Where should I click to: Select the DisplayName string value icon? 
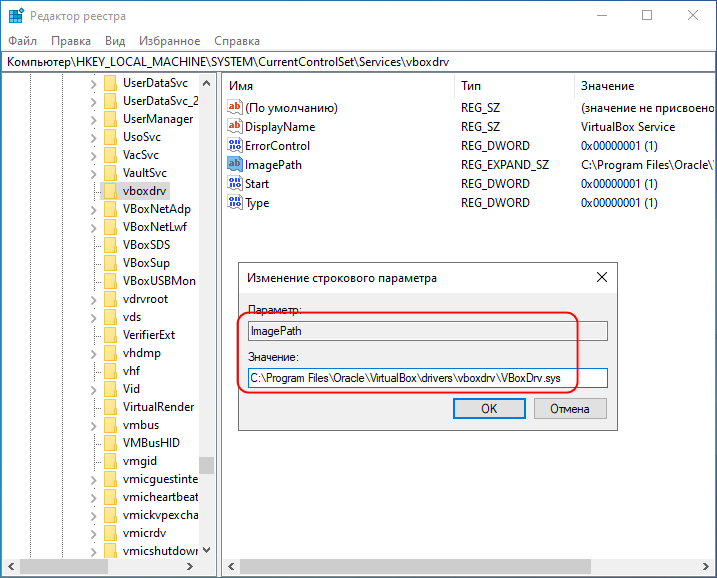[x=235, y=126]
